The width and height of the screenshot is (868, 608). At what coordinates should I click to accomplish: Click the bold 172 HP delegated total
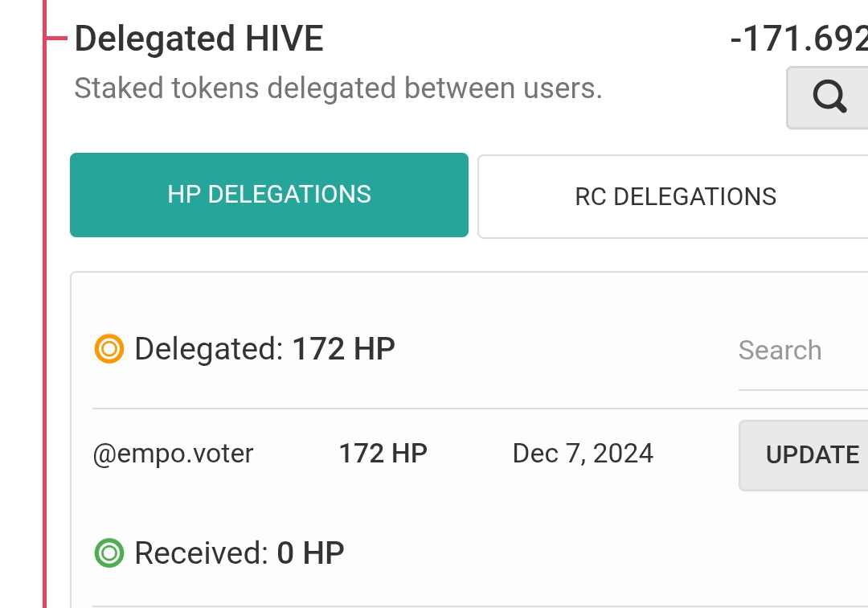pos(343,350)
